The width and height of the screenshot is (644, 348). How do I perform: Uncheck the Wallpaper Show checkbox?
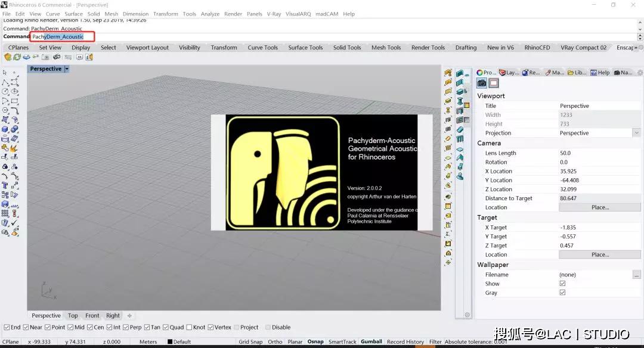click(x=562, y=284)
